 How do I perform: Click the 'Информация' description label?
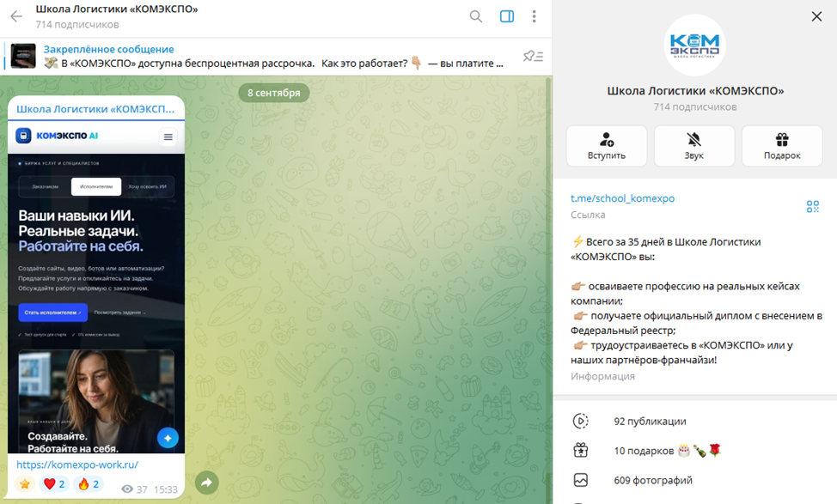[x=602, y=377]
